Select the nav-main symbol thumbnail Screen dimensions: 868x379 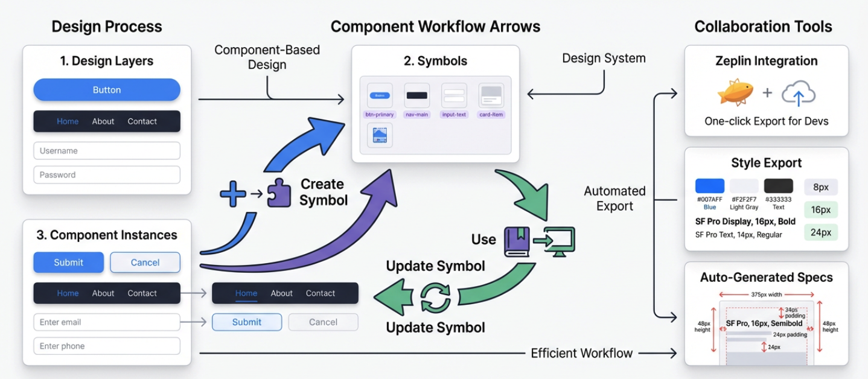point(416,96)
